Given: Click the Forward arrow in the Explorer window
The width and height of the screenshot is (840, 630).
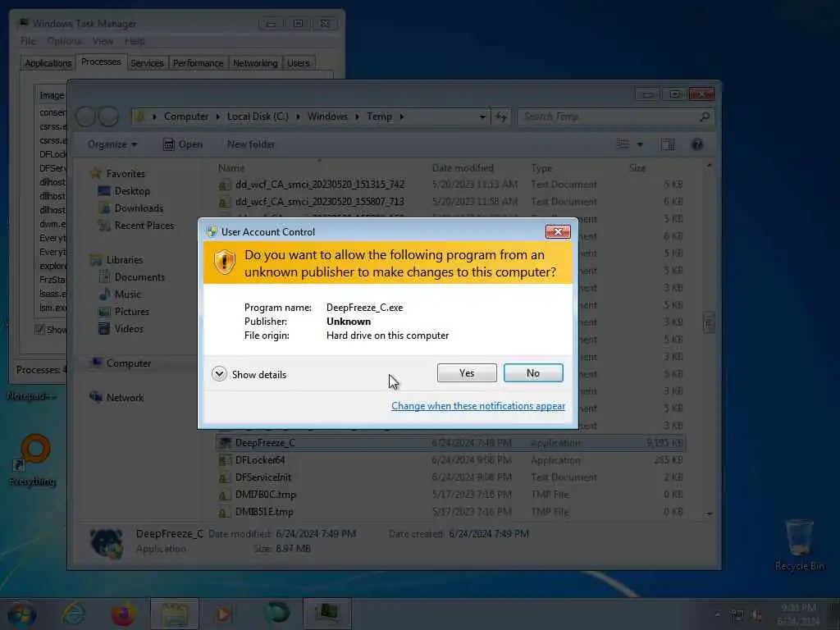Looking at the screenshot, I should pos(109,116).
